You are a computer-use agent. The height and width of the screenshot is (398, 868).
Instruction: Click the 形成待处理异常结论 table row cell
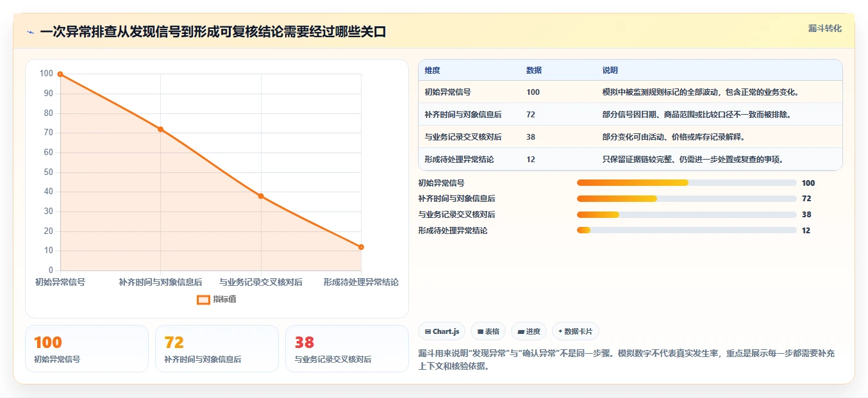(x=459, y=160)
